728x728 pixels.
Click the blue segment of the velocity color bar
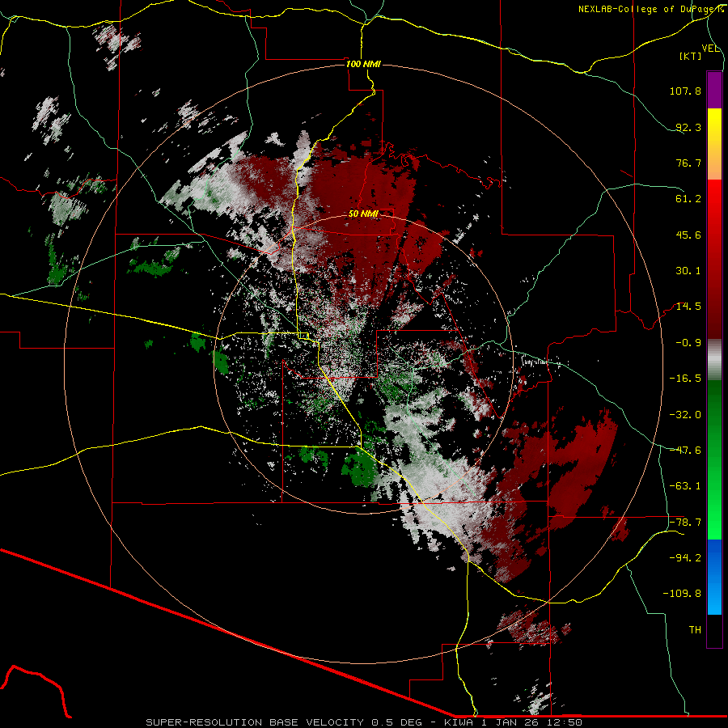click(x=714, y=577)
